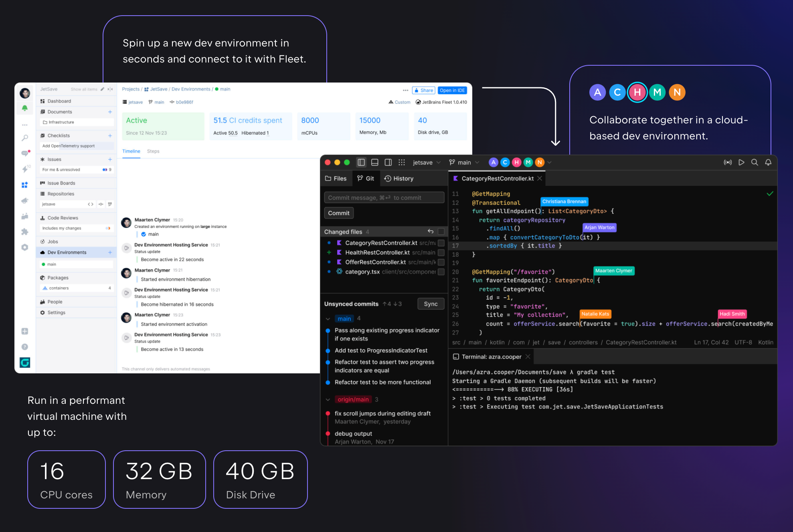
Task: Click the Run play icon in Fleet
Action: [741, 162]
